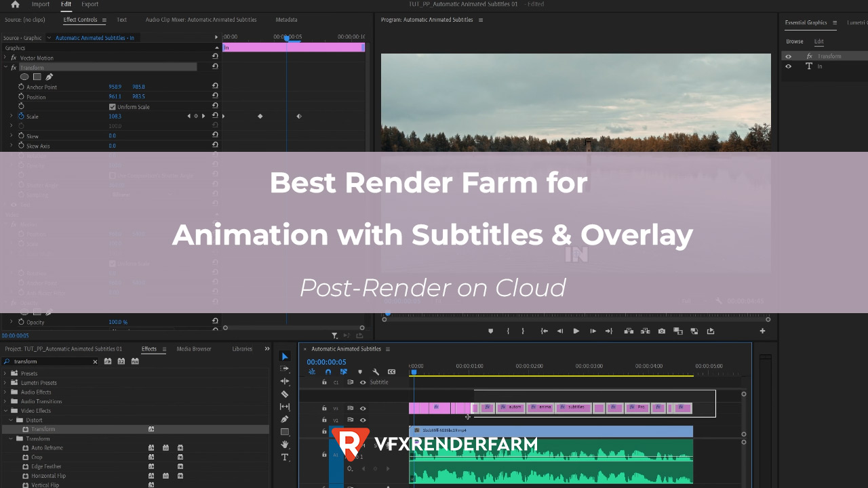Open the Import workspace tab

pos(40,4)
